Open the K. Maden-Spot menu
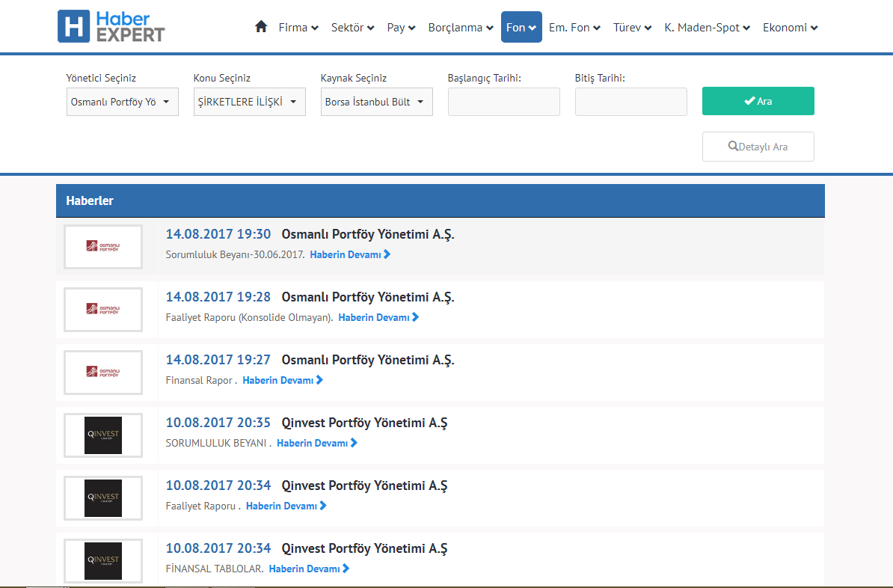The width and height of the screenshot is (893, 588). (708, 28)
